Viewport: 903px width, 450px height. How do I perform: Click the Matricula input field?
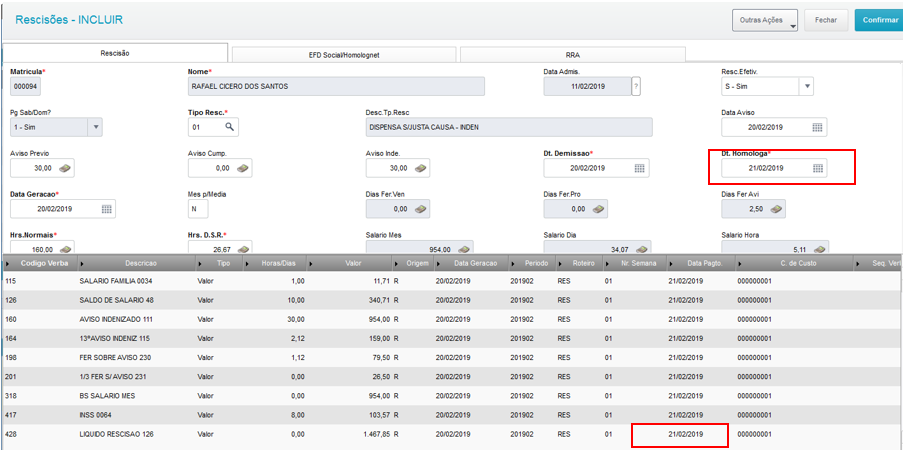pyautogui.click(x=25, y=86)
